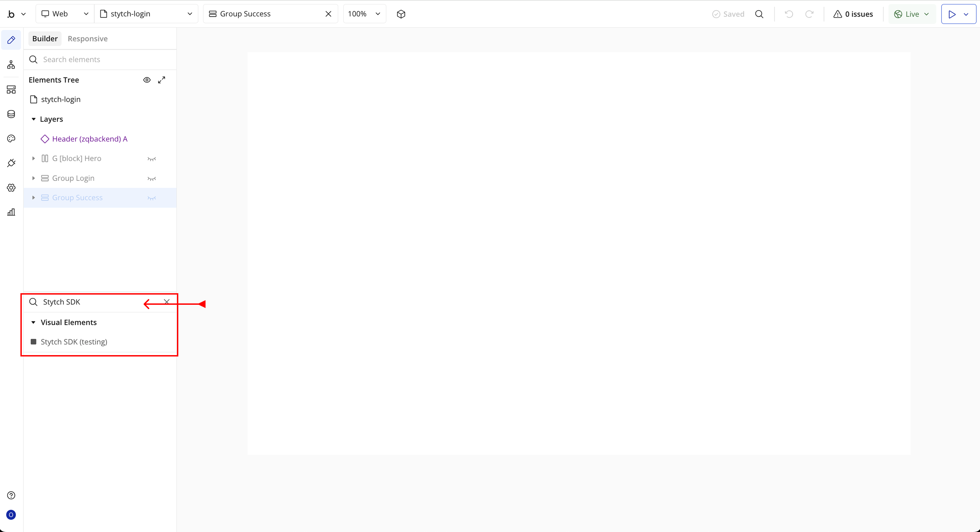980x532 pixels.
Task: Open the Styles tab (palette icon)
Action: 11,138
